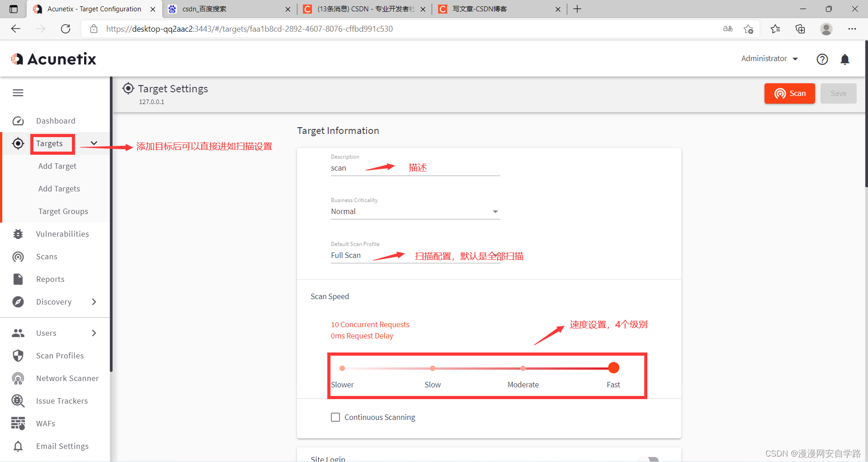Open the Default Scan Profile dropdown
The height and width of the screenshot is (462, 868).
coord(415,256)
